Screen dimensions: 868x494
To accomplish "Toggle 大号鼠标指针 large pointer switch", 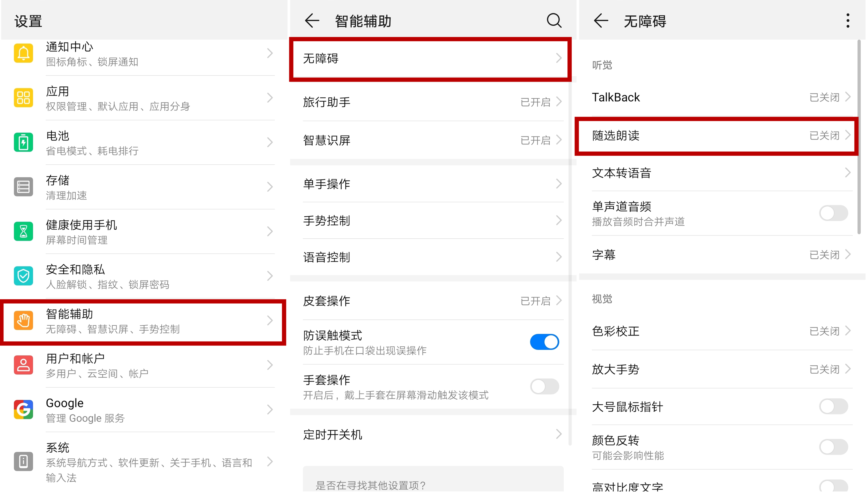I will coord(834,406).
